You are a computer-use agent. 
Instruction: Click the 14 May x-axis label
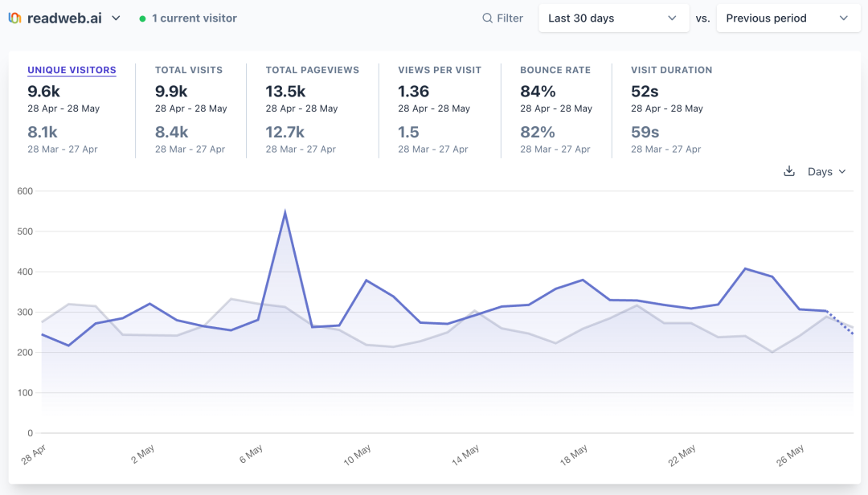tap(465, 456)
